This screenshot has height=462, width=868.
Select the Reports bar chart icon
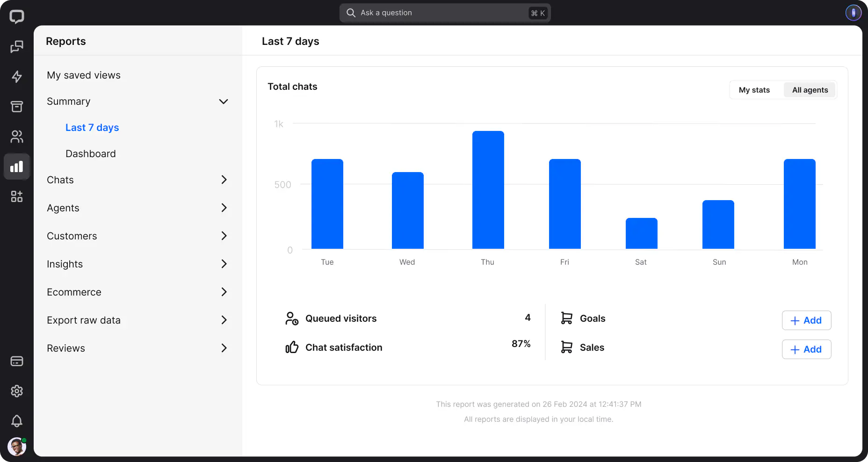pos(17,166)
